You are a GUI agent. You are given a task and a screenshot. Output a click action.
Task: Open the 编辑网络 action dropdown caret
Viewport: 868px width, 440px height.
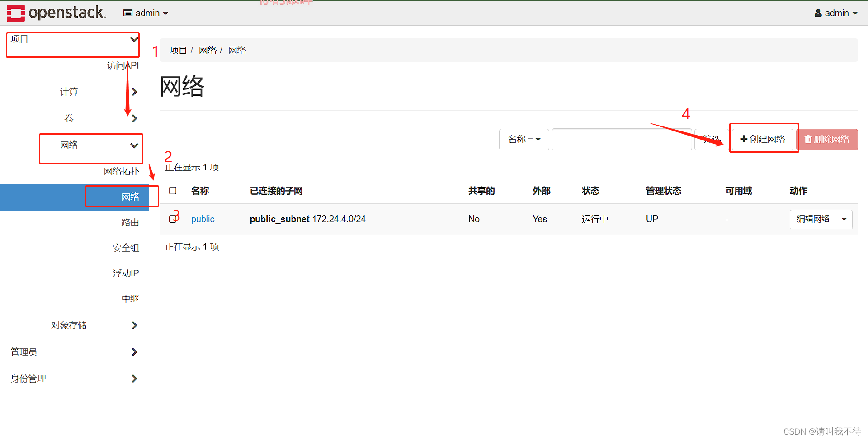[x=844, y=219]
